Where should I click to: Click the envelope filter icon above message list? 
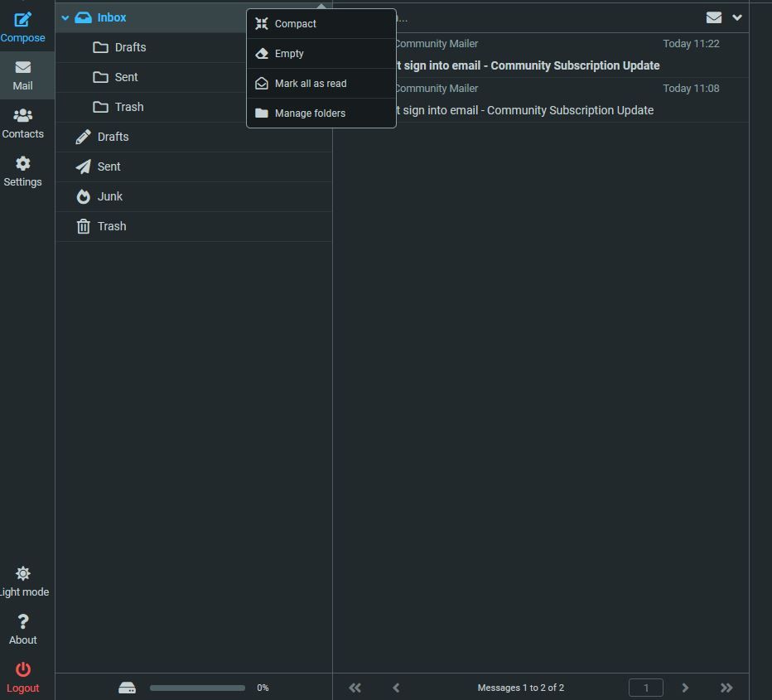713,17
